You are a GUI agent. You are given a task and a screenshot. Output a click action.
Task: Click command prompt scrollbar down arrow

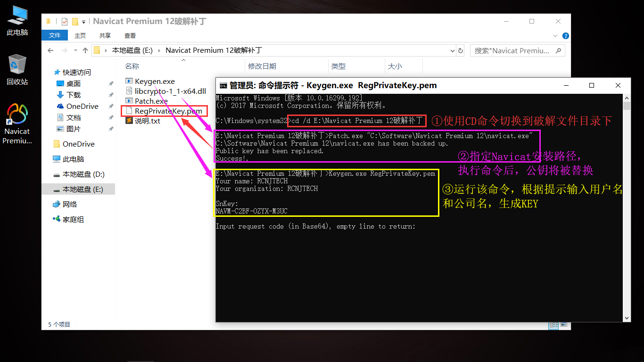tap(627, 318)
